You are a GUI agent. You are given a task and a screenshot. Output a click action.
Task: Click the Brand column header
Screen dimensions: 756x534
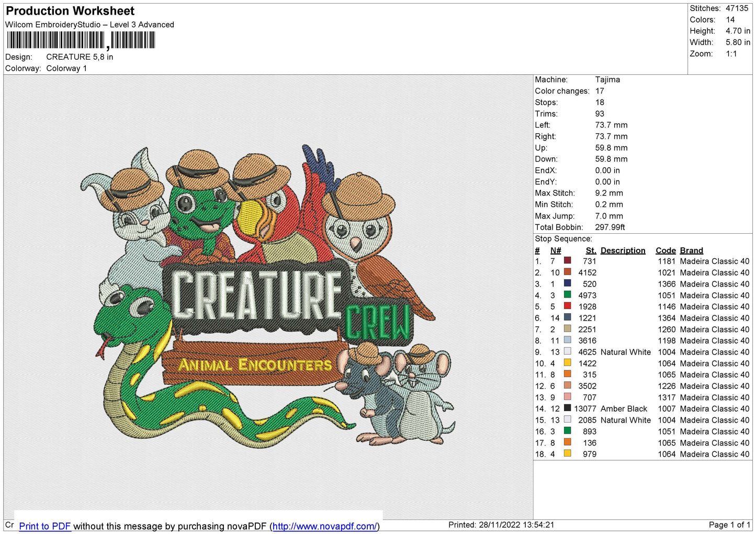pos(691,251)
